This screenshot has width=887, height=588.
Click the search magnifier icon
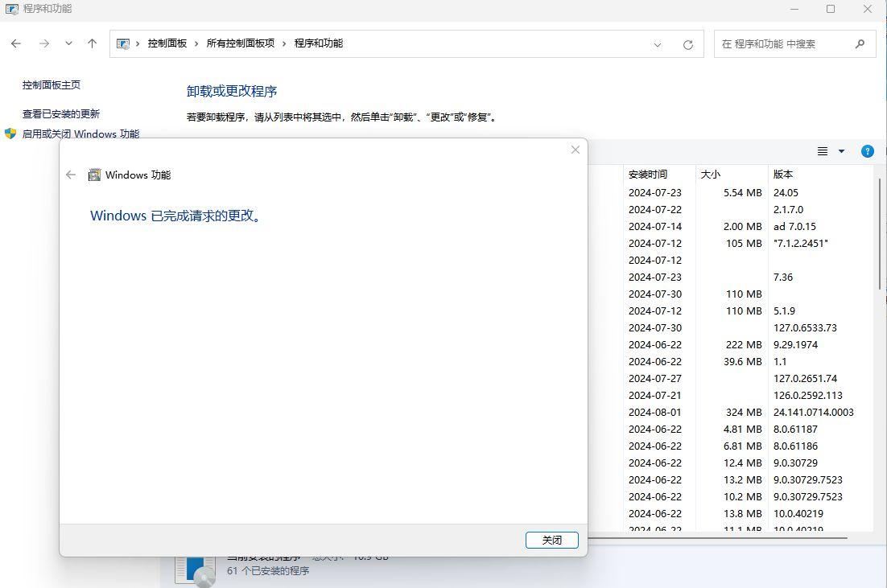(x=860, y=43)
